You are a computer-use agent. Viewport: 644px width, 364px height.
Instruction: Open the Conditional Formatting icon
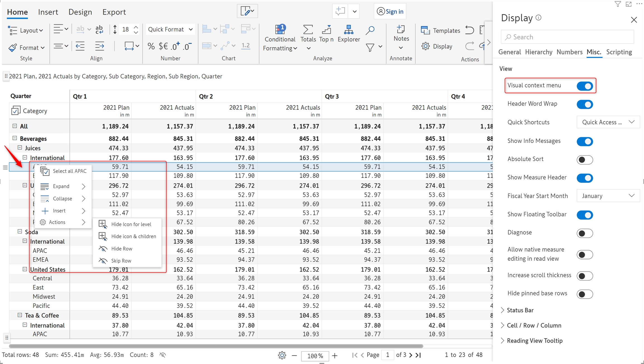click(280, 30)
